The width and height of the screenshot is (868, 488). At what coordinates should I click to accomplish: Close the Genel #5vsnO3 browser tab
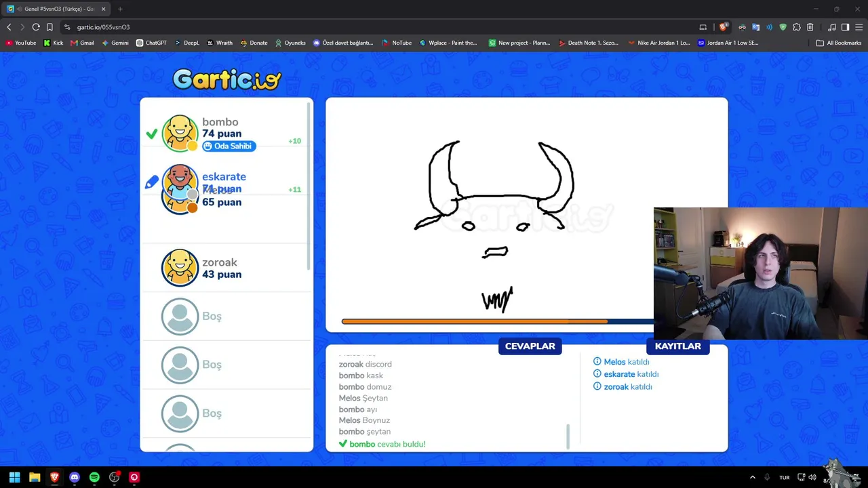tap(104, 9)
